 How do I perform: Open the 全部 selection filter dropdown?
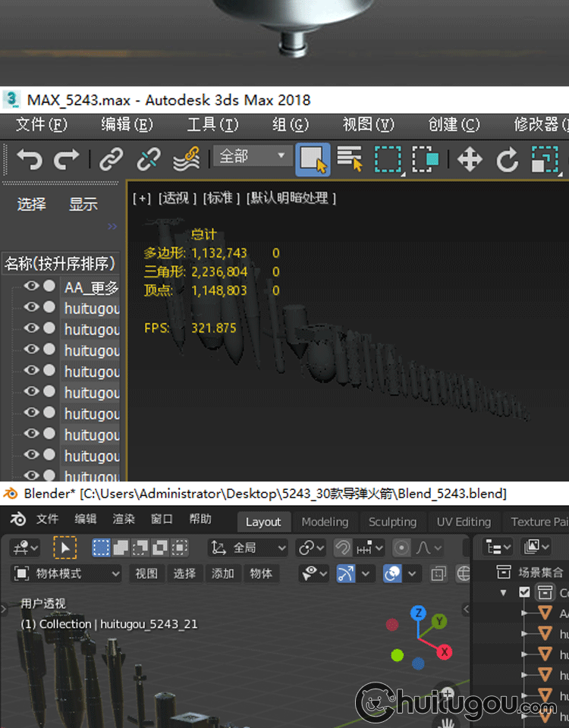point(253,155)
